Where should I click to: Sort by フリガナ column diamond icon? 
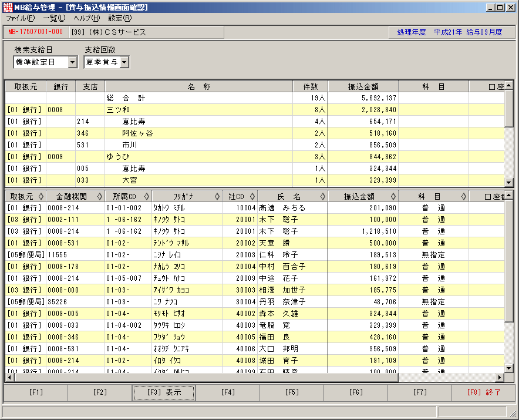(x=217, y=196)
